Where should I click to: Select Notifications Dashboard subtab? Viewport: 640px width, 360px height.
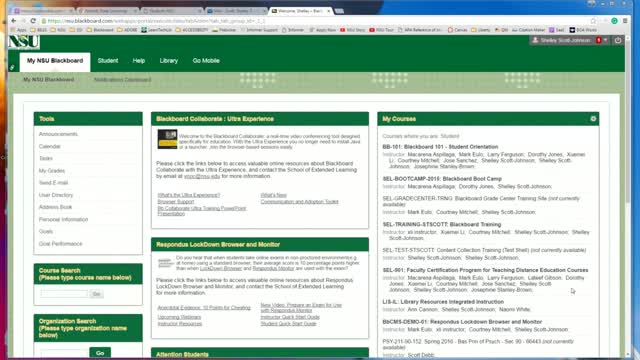[122, 80]
